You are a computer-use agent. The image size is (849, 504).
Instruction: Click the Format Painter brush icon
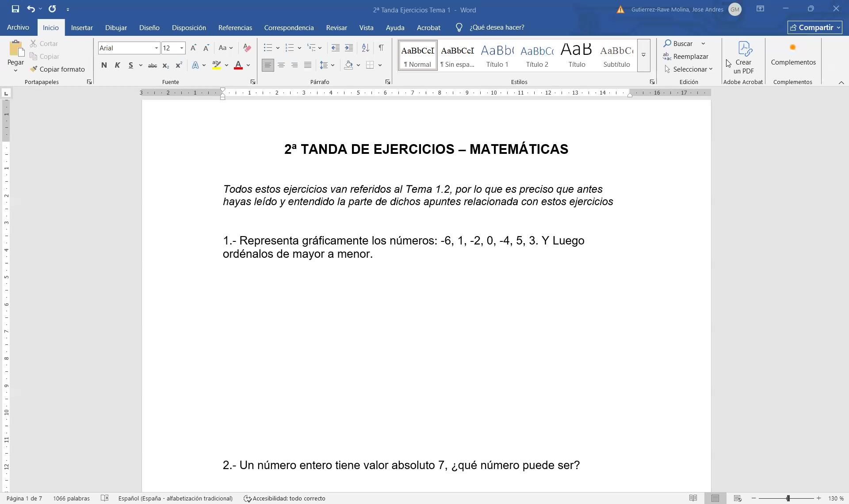click(34, 69)
